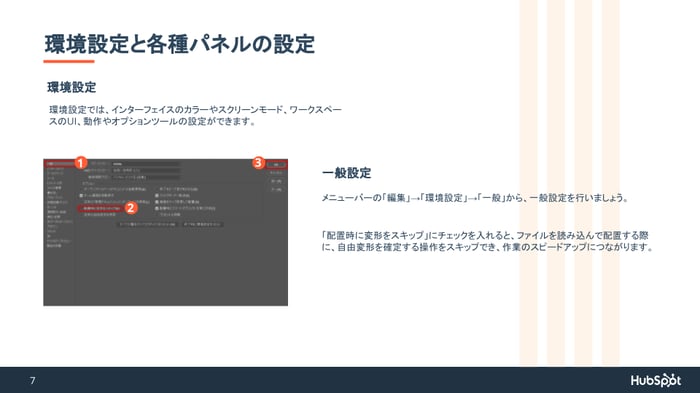Click the 一般設定 heading
This screenshot has height=393, width=700.
tap(346, 173)
